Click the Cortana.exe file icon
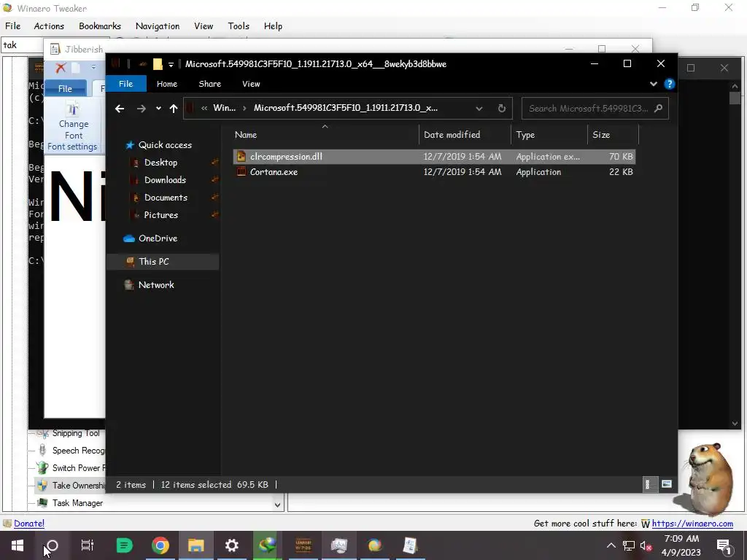The image size is (747, 560). tap(241, 172)
